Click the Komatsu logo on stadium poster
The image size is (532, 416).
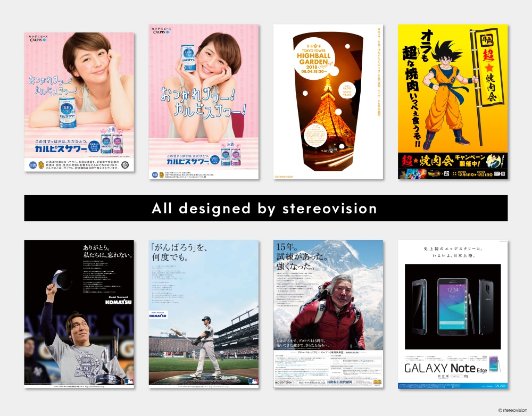158,314
